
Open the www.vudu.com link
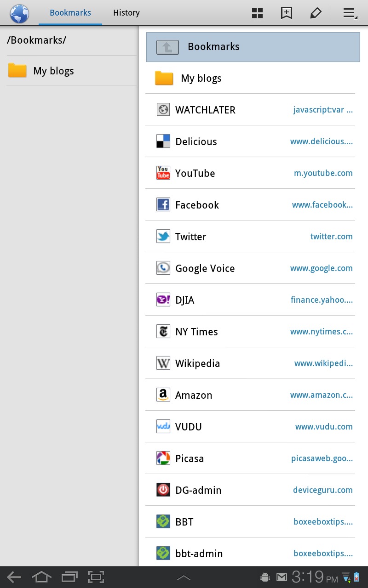(x=324, y=427)
